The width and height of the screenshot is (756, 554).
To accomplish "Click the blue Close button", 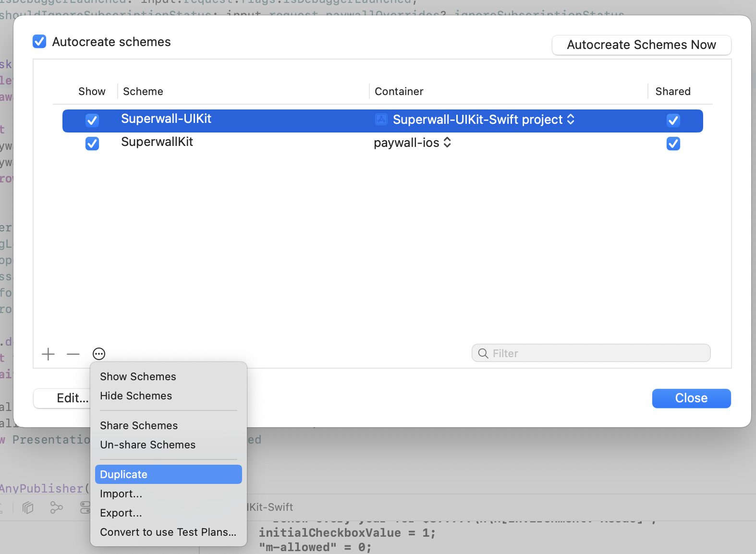I will (x=691, y=398).
